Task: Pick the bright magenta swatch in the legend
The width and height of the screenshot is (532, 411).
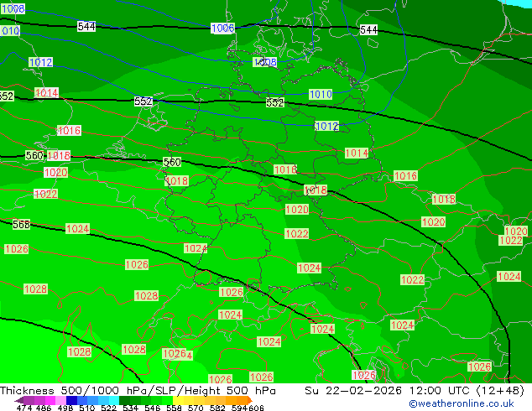Action: 50,400
